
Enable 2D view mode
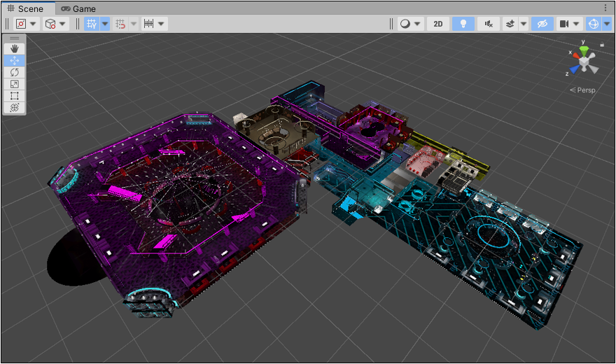438,24
